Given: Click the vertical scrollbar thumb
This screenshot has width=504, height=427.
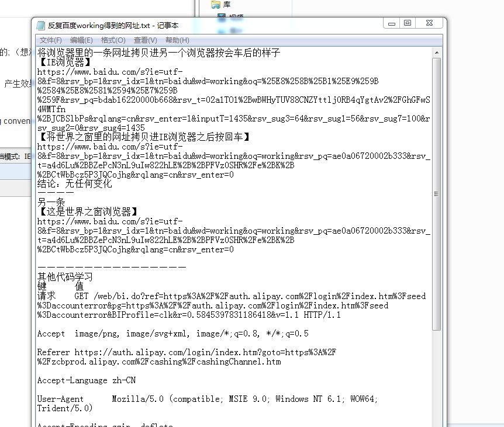Looking at the screenshot, I should point(437,194).
